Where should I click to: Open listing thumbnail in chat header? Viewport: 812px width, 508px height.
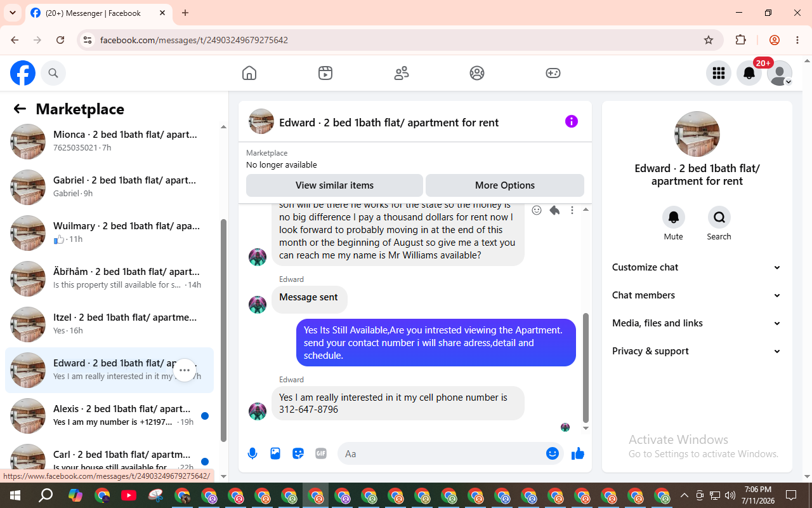pyautogui.click(x=261, y=121)
